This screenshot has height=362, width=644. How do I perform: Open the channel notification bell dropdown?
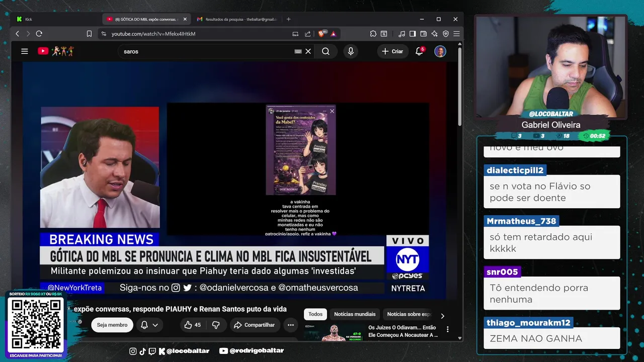point(149,325)
